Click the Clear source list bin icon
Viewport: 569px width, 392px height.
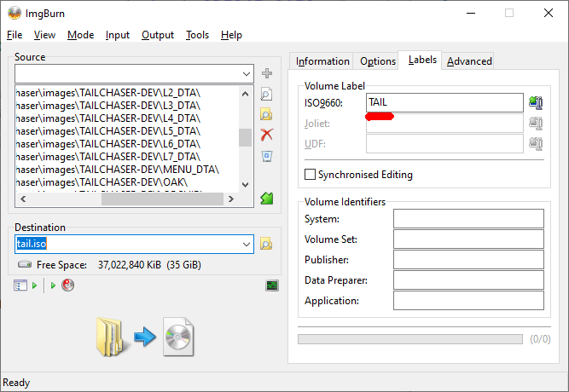267,156
